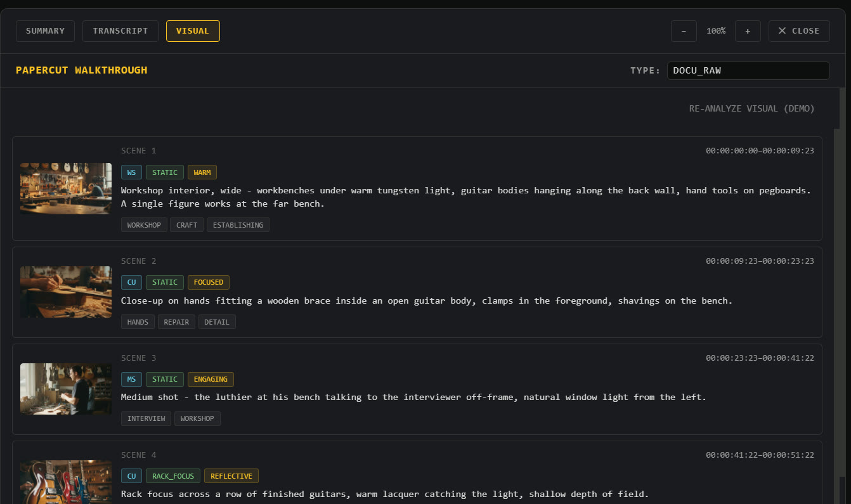Click the REFLECTIVE mood tag
The image size is (851, 504).
click(231, 476)
